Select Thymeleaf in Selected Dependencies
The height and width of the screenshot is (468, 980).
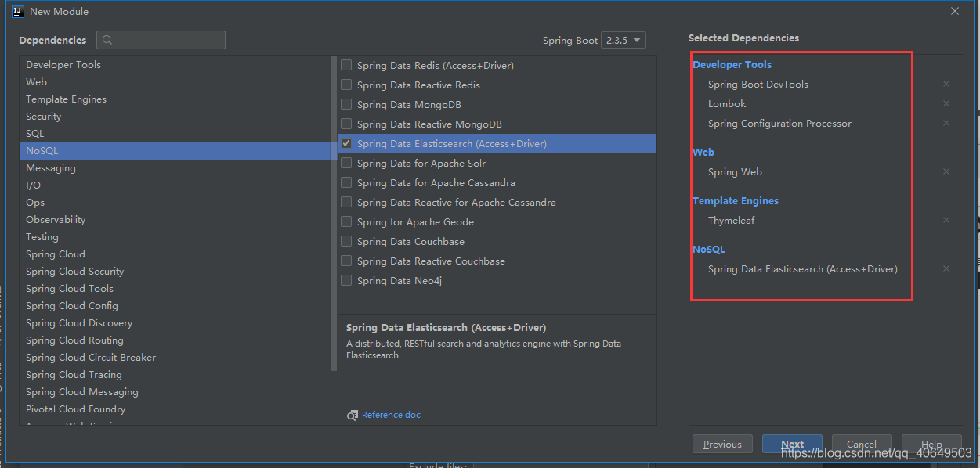(732, 220)
